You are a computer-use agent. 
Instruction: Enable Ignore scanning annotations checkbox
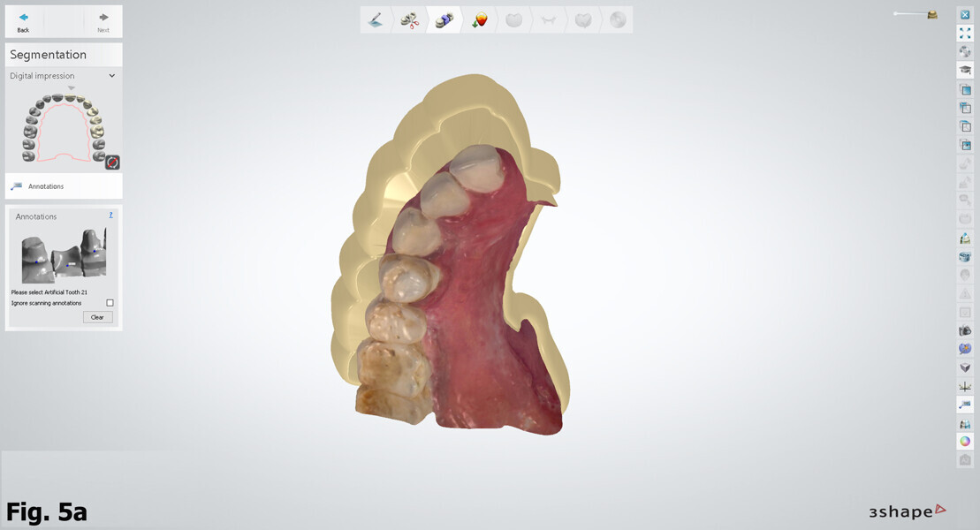tap(110, 303)
